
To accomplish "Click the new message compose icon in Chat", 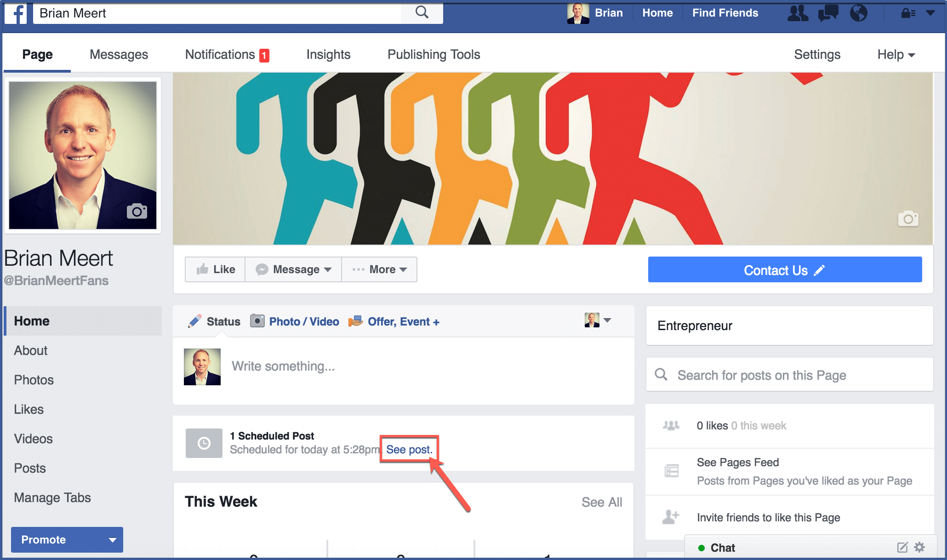I will click(902, 547).
